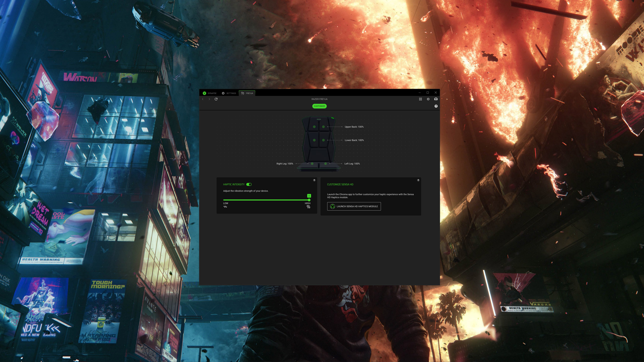Launch the Sensa HD Haptics module
This screenshot has height=362, width=644.
click(354, 206)
